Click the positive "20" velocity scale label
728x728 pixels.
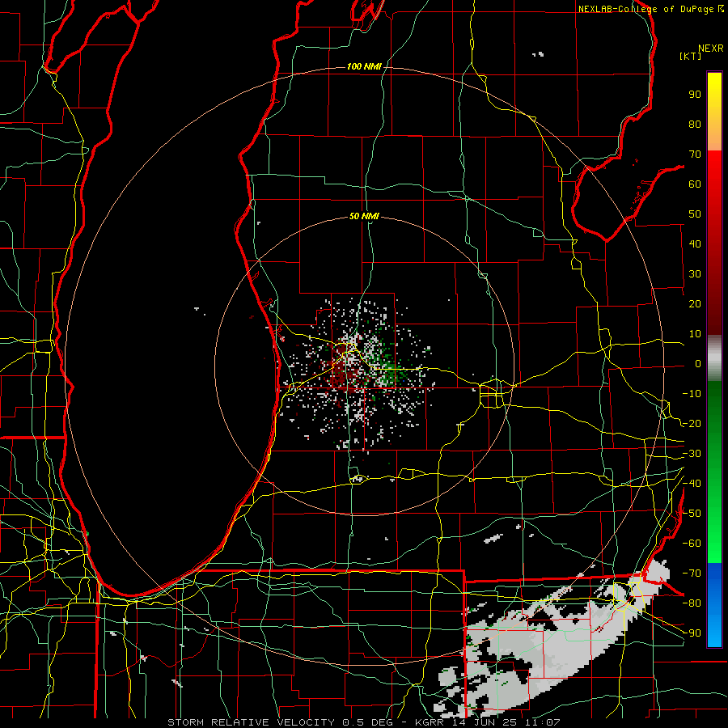pos(695,304)
